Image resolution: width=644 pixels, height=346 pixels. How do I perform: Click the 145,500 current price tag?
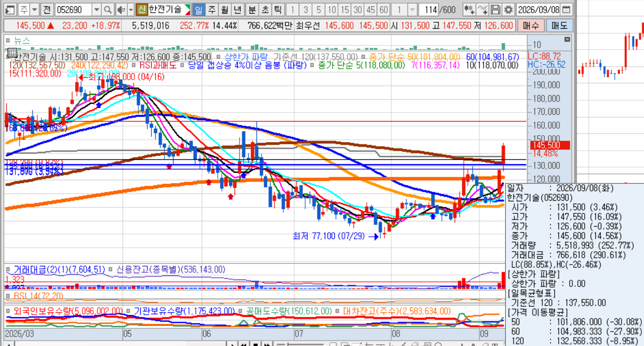click(550, 145)
